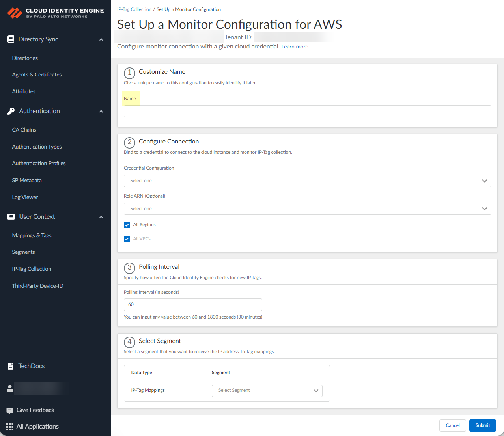Click the Polling Interval seconds field
Viewport: 504px width, 436px height.
193,305
